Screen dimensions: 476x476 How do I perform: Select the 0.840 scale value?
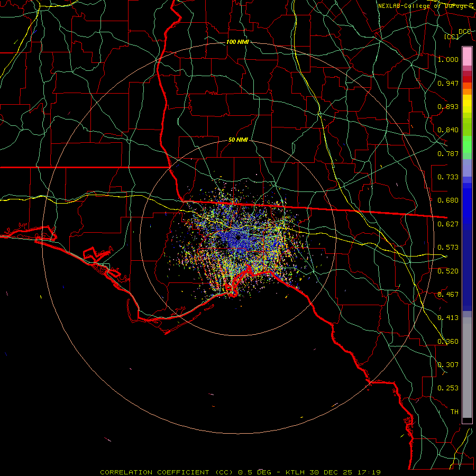pos(448,130)
